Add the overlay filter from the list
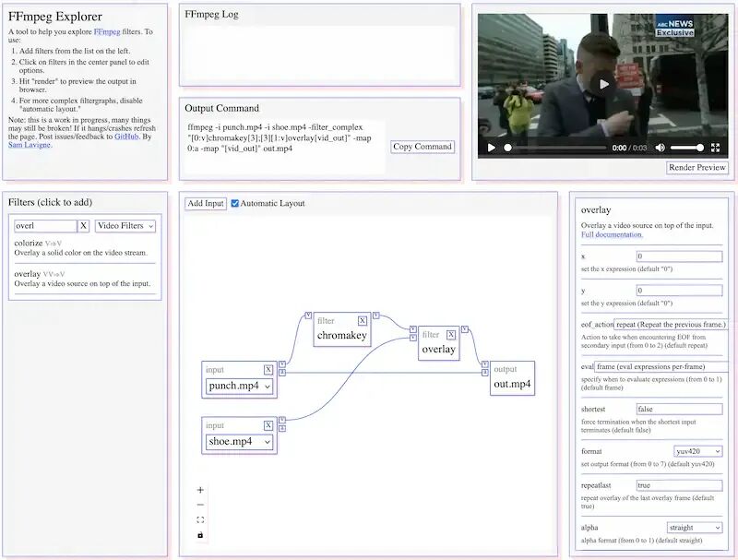This screenshot has height=560, width=738. [x=85, y=279]
